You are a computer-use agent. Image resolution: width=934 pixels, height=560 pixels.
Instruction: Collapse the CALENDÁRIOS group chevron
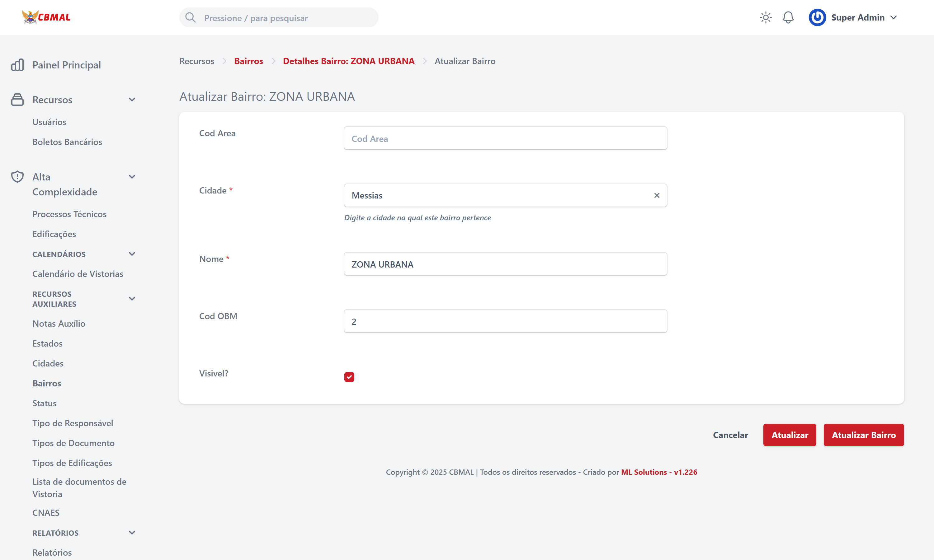pyautogui.click(x=132, y=254)
